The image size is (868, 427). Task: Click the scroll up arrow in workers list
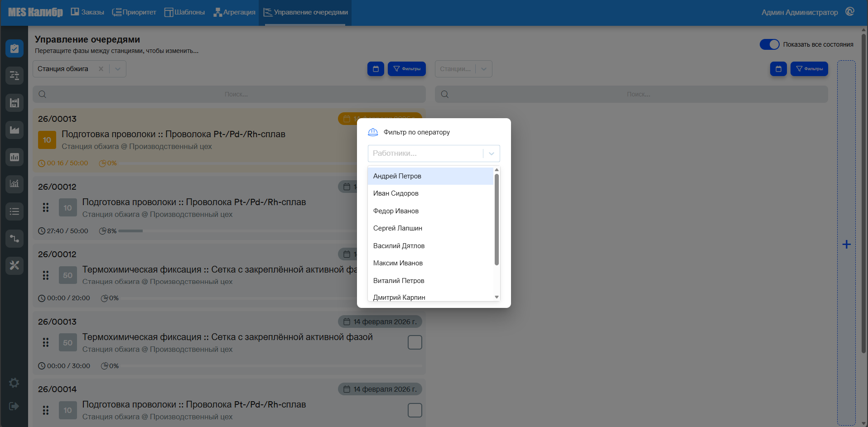(x=497, y=170)
